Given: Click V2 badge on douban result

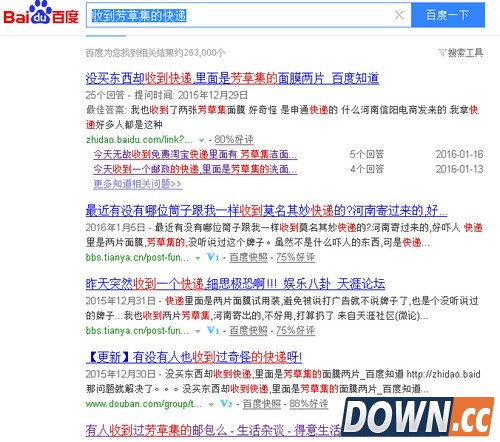Looking at the screenshot, I should point(226,404).
